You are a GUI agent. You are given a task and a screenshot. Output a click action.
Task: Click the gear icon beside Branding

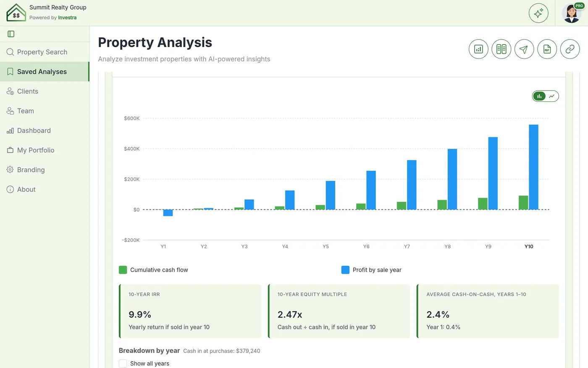pyautogui.click(x=10, y=170)
